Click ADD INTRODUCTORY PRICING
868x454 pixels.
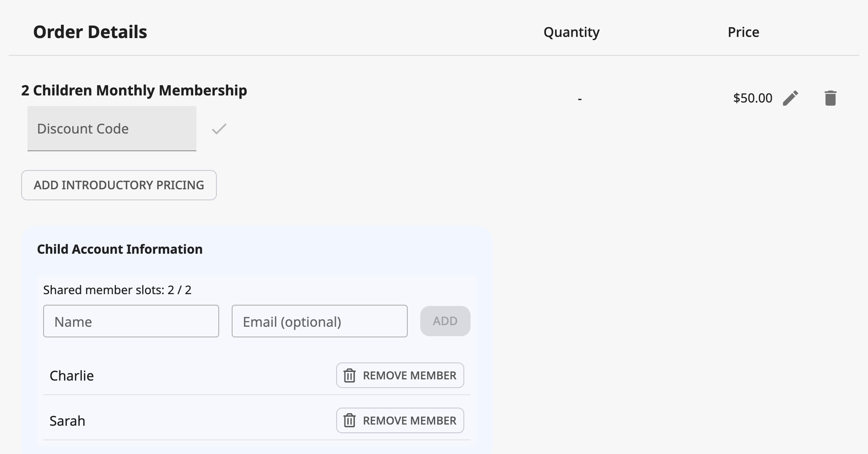(x=119, y=185)
